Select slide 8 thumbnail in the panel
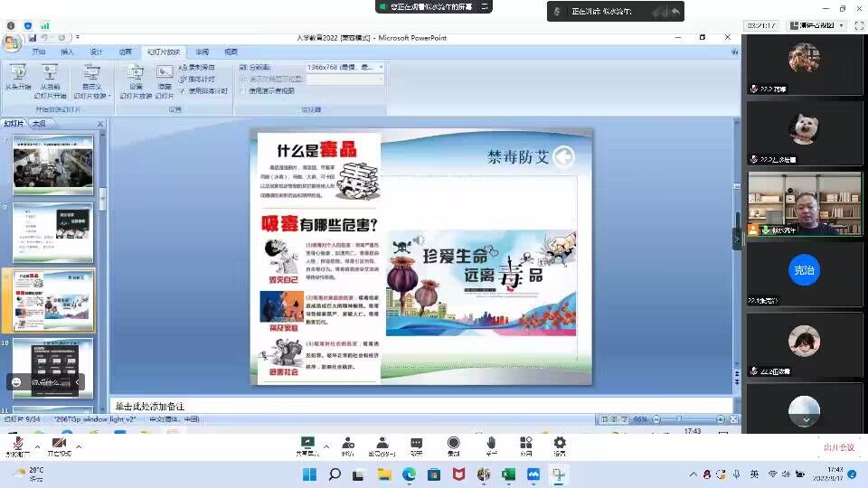Image resolution: width=868 pixels, height=488 pixels. 52,232
